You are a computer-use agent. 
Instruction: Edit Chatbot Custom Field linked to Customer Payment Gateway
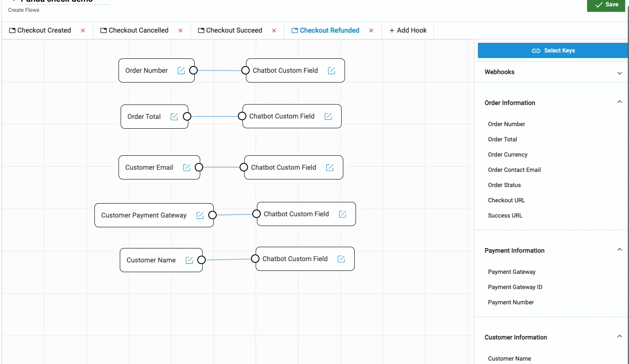coord(342,214)
